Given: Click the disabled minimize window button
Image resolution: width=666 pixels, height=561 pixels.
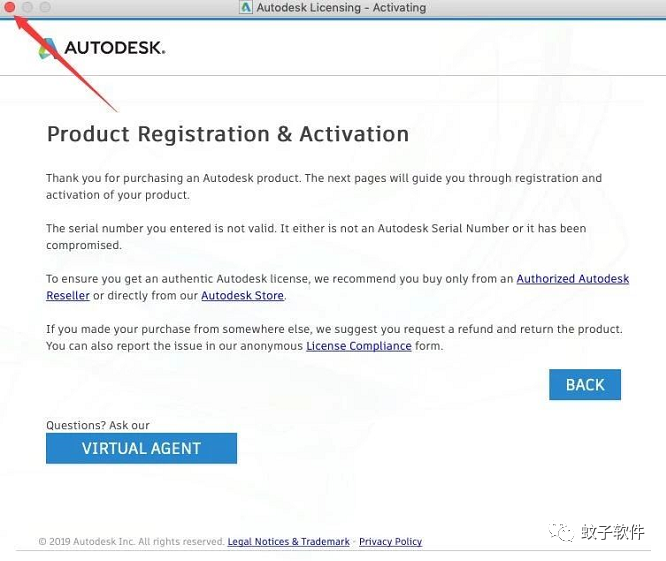Looking at the screenshot, I should 27,7.
